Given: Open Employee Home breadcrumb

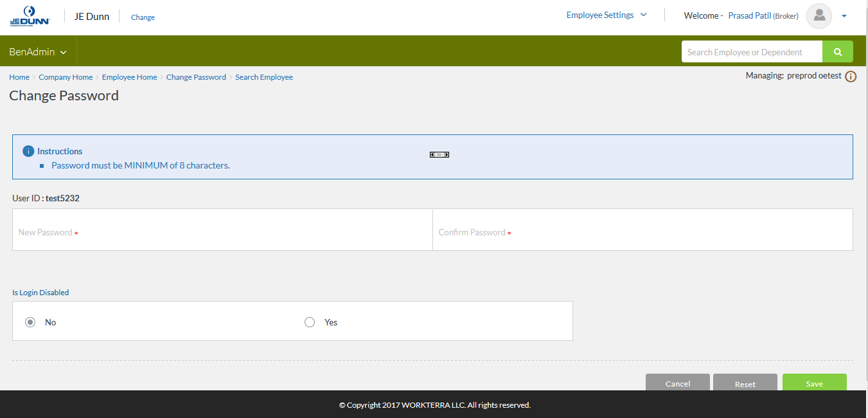Looking at the screenshot, I should tap(129, 77).
